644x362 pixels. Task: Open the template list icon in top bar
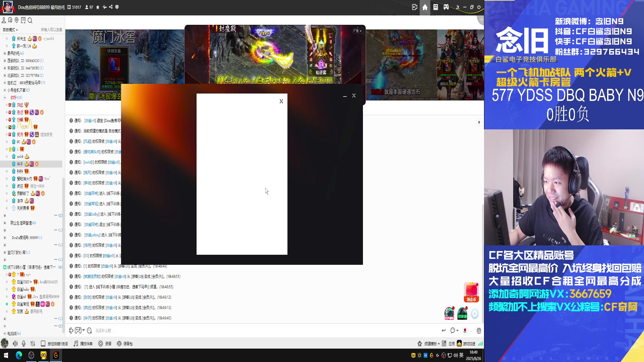tap(435, 7)
